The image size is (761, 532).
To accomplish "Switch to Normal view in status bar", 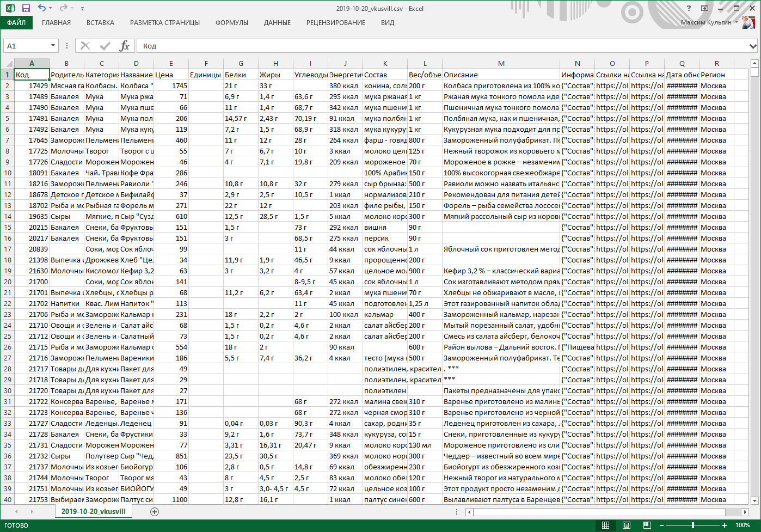I will coord(605,525).
